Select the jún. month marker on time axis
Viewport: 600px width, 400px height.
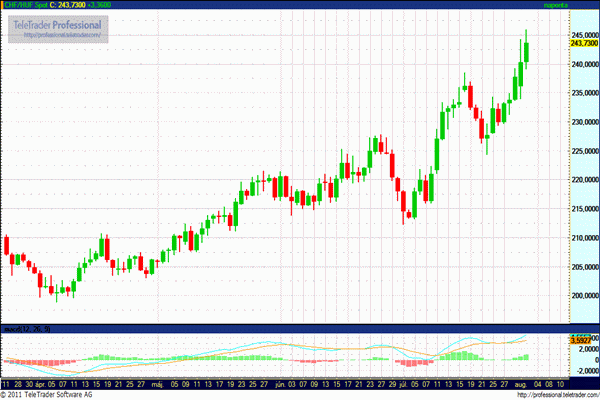[x=282, y=382]
